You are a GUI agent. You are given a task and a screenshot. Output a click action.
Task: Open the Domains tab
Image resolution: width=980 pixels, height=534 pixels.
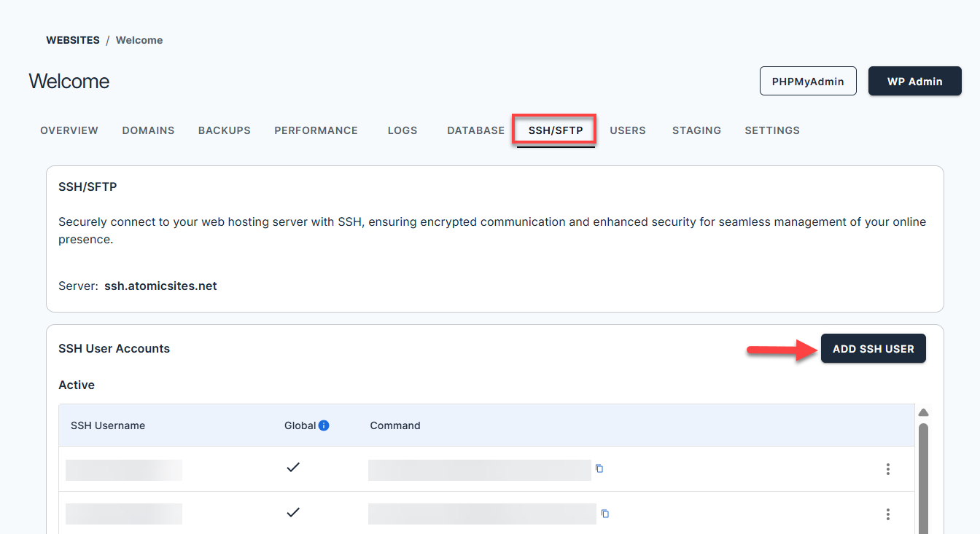coord(148,130)
